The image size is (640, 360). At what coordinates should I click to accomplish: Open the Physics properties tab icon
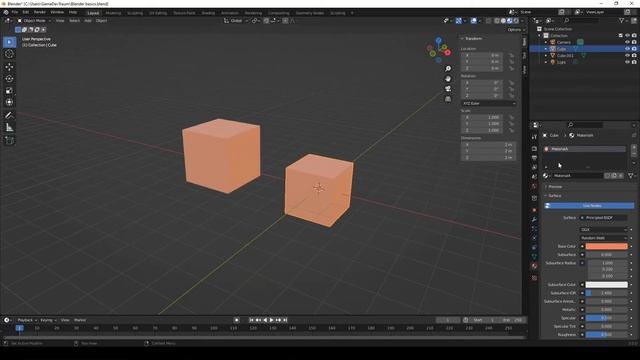click(534, 238)
